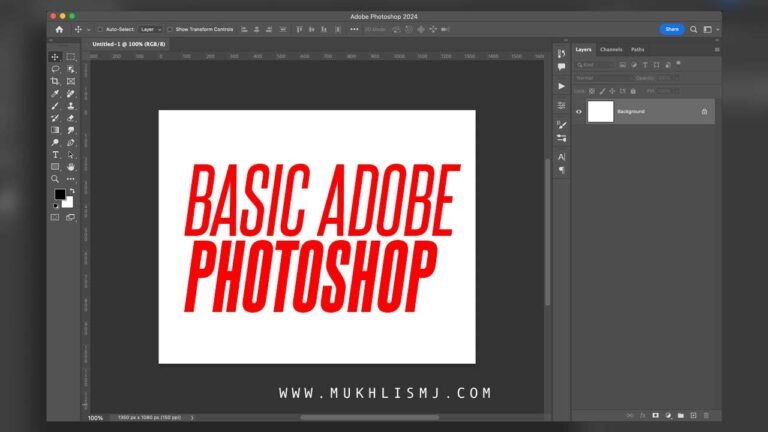Check Show Transform Controls option
768x432 pixels.
click(x=170, y=29)
